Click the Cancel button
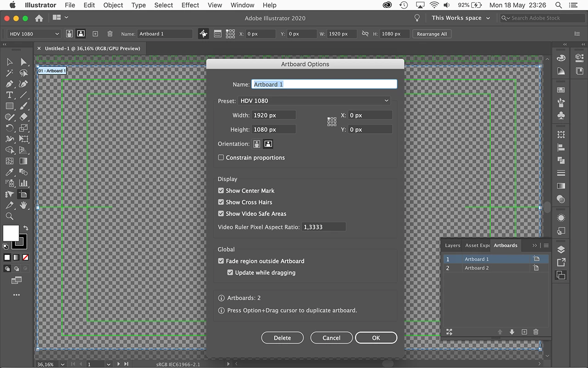Image resolution: width=588 pixels, height=368 pixels. (332, 338)
